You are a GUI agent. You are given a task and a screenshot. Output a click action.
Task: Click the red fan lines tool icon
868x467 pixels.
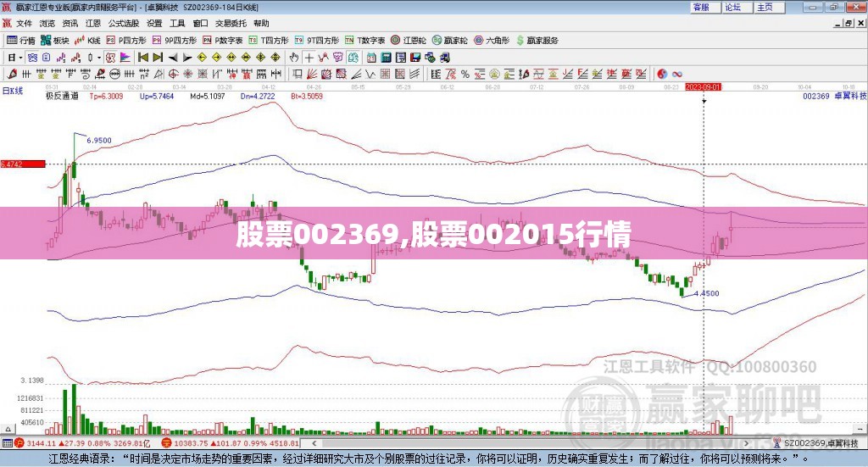click(x=312, y=74)
